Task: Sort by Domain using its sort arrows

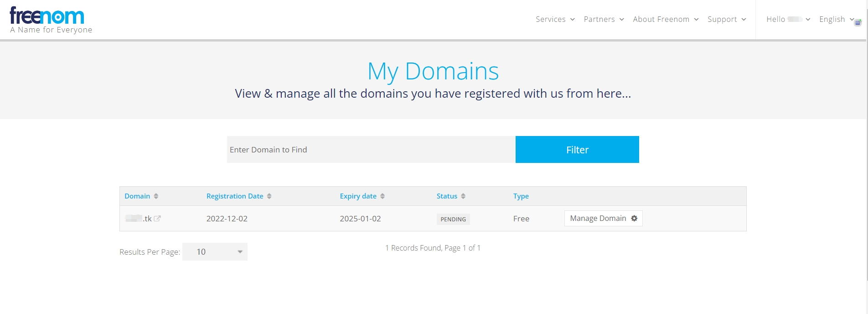Action: click(x=156, y=196)
